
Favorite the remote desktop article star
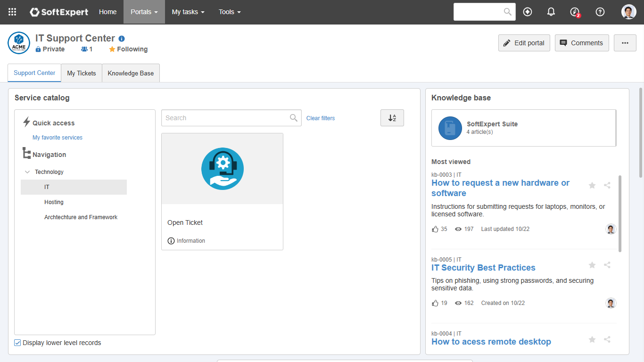(x=592, y=339)
